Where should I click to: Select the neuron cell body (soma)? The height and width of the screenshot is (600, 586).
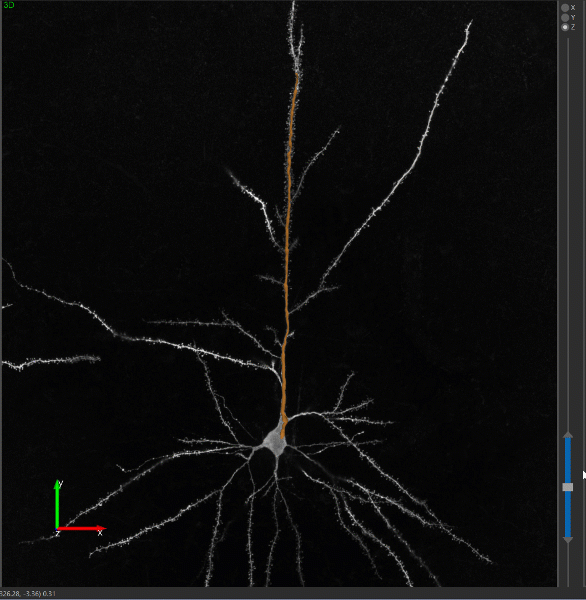275,443
